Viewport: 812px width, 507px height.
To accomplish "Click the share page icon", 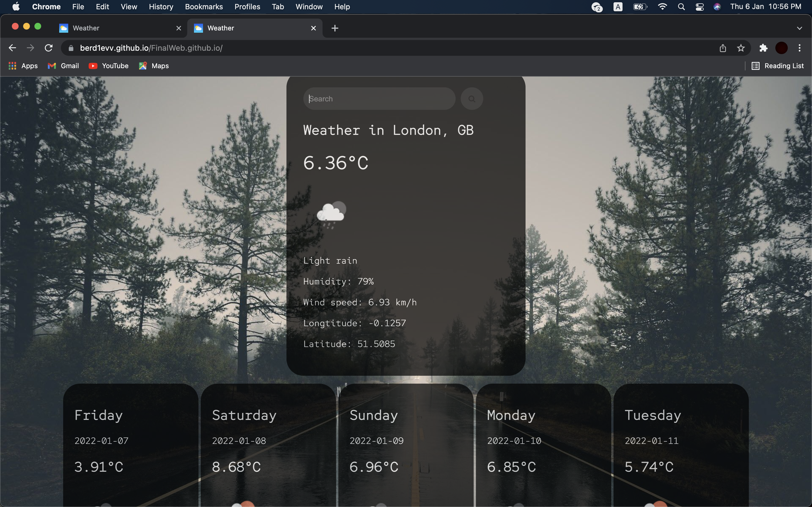I will point(723,48).
